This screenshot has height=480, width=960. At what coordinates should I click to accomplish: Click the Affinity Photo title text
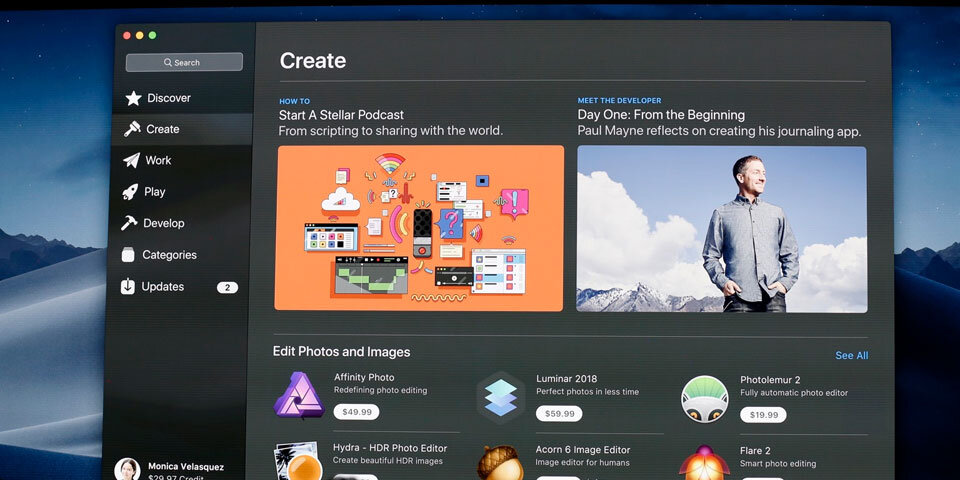coord(364,378)
